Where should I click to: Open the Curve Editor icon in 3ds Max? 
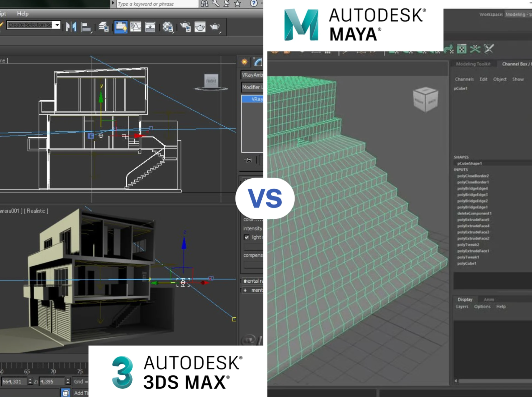pyautogui.click(x=136, y=27)
